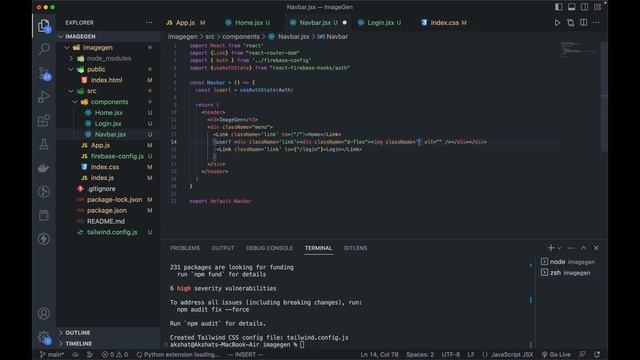Toggle bottom panel layout icon
This screenshot has height=360, width=640.
coord(572,7)
